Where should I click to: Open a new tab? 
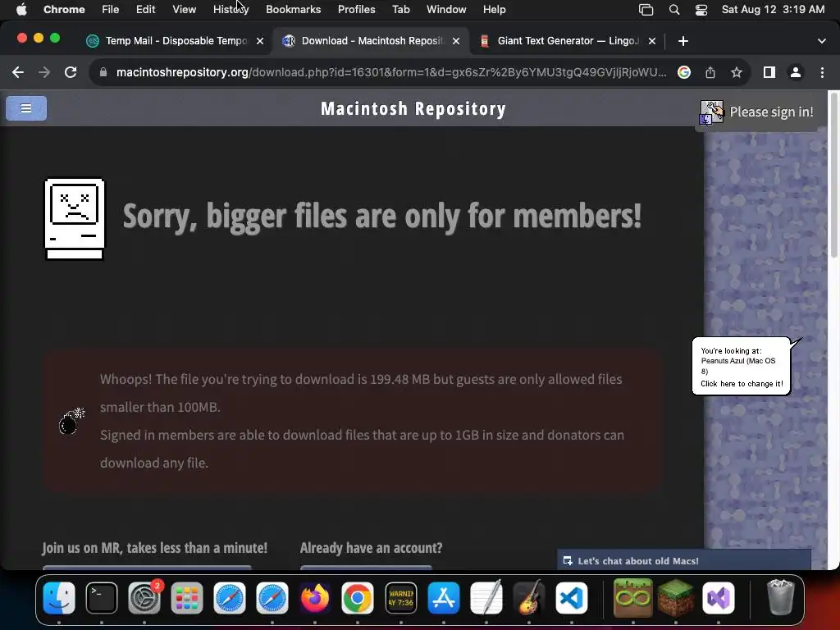[x=683, y=41]
